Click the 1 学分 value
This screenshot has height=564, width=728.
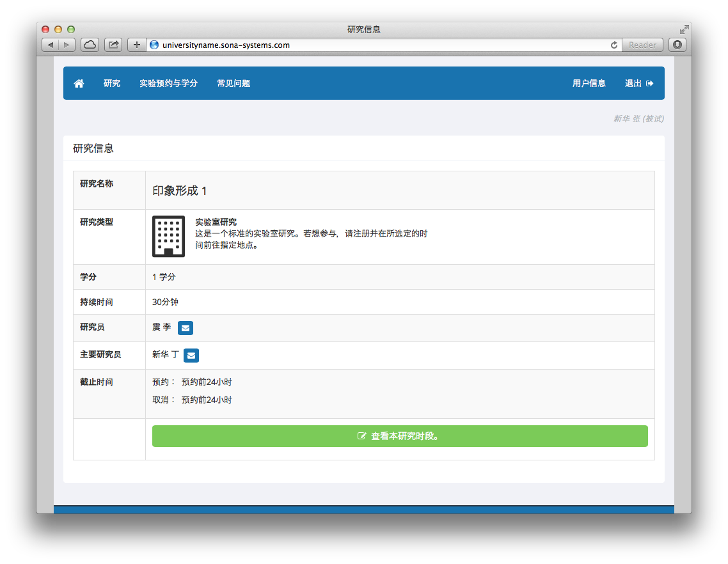tap(164, 277)
